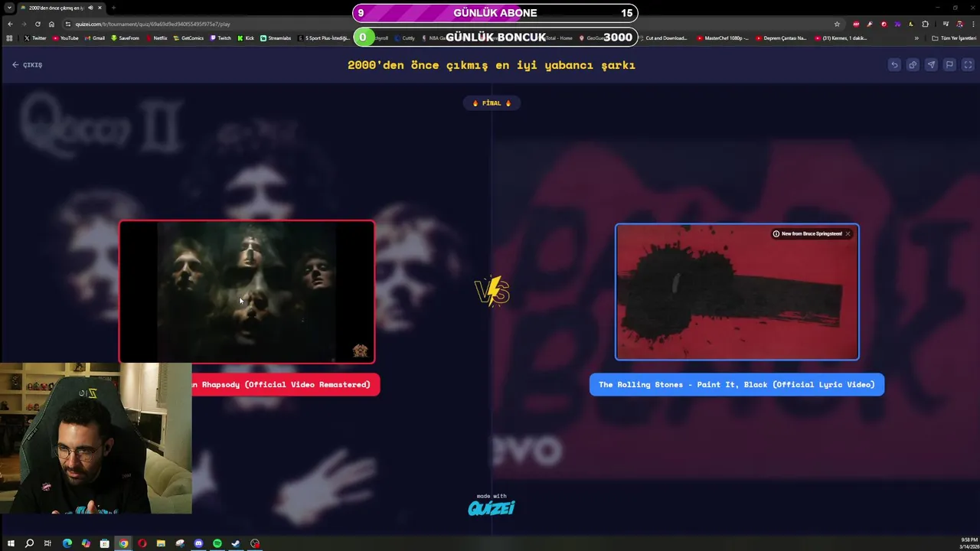Toggle fullscreen mode icon in quiz toolbar
Viewport: 980px width, 551px height.
[x=968, y=65]
